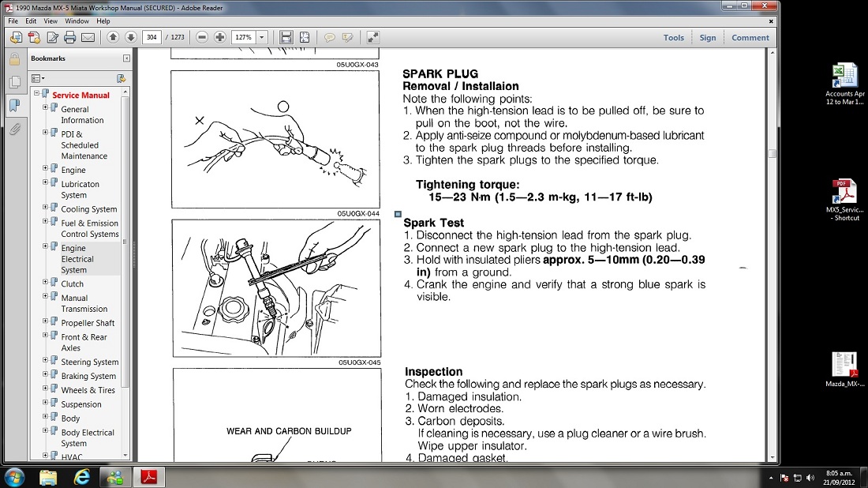The width and height of the screenshot is (868, 488).
Task: Open the Attachments paperclip panel
Action: [15, 129]
